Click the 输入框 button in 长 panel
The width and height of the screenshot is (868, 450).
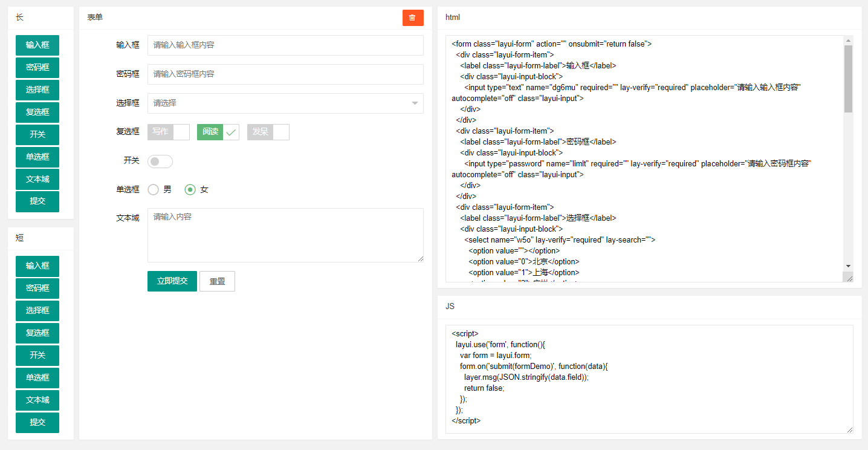(37, 45)
